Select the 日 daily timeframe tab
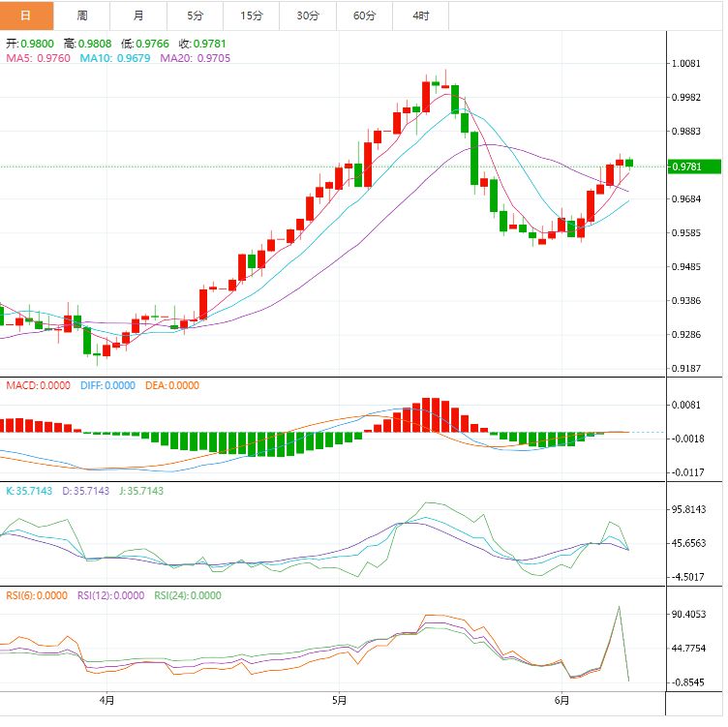 point(26,15)
